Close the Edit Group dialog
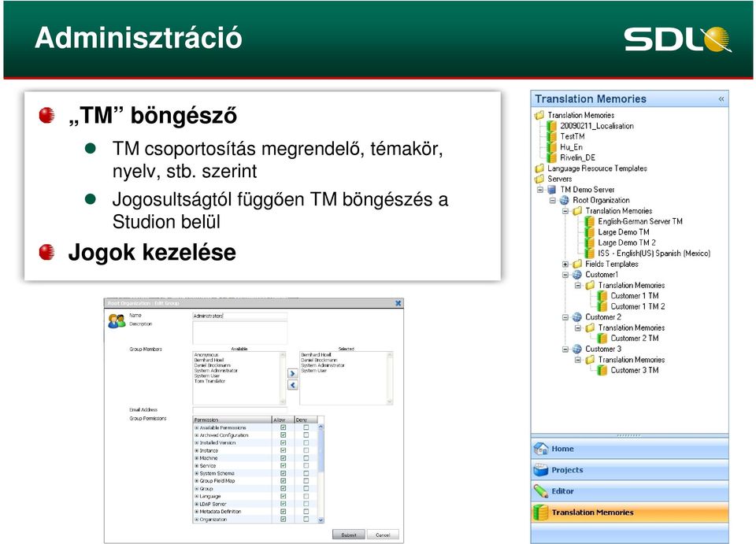 click(x=398, y=303)
